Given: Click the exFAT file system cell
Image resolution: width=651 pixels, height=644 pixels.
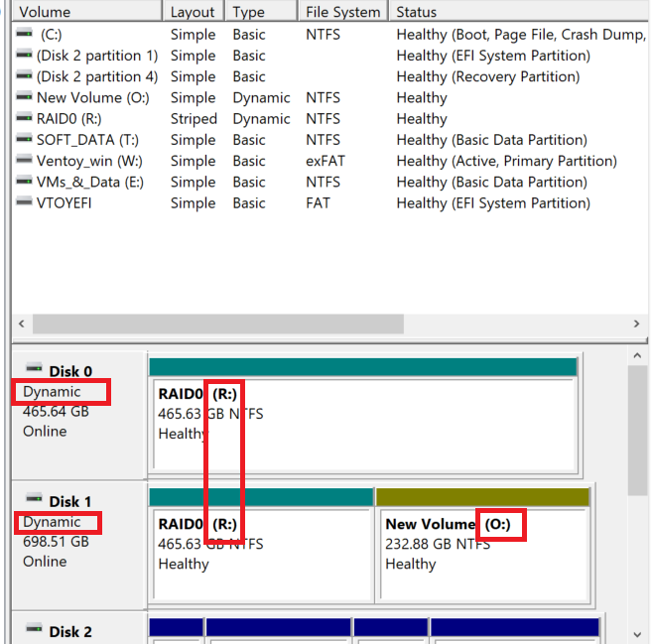Looking at the screenshot, I should click(325, 161).
